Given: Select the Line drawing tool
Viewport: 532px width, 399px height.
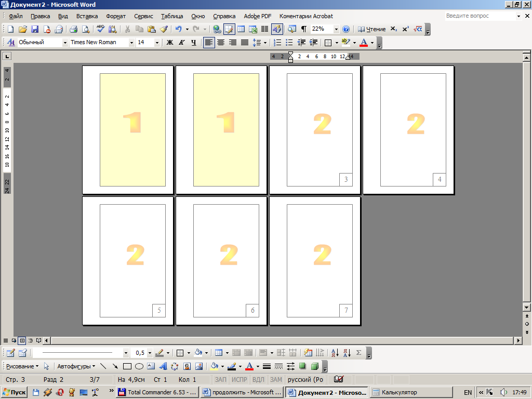Looking at the screenshot, I should (x=103, y=366).
